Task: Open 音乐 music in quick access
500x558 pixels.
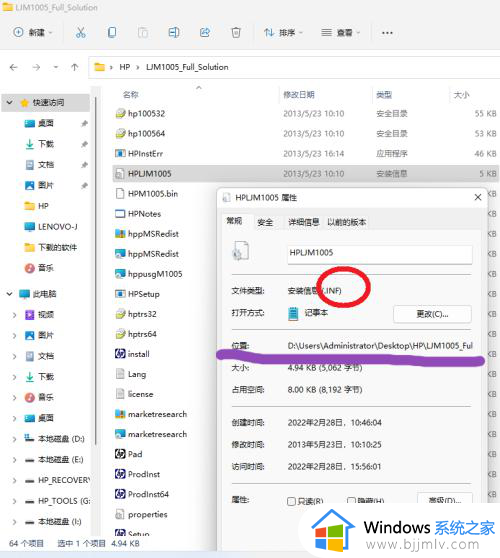Action: (39, 268)
